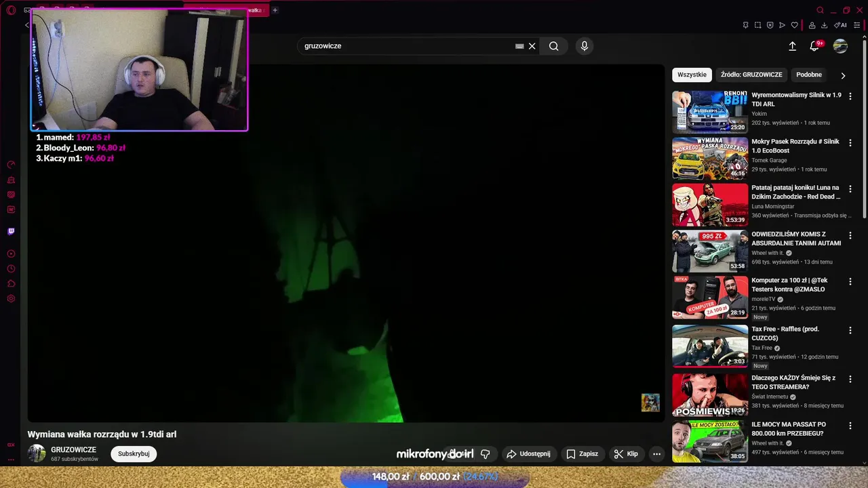Open Wyremontowalismy Silnik w 1.9 TDI ARL title
The width and height of the screenshot is (868, 488).
796,100
